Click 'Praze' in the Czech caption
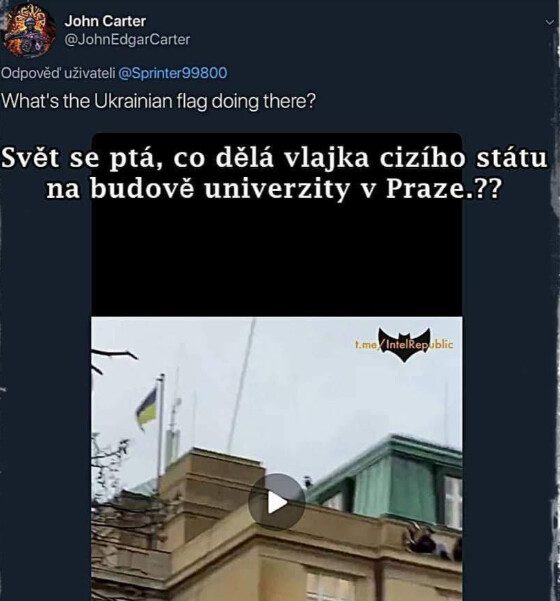This screenshot has height=601, width=560. pos(422,189)
